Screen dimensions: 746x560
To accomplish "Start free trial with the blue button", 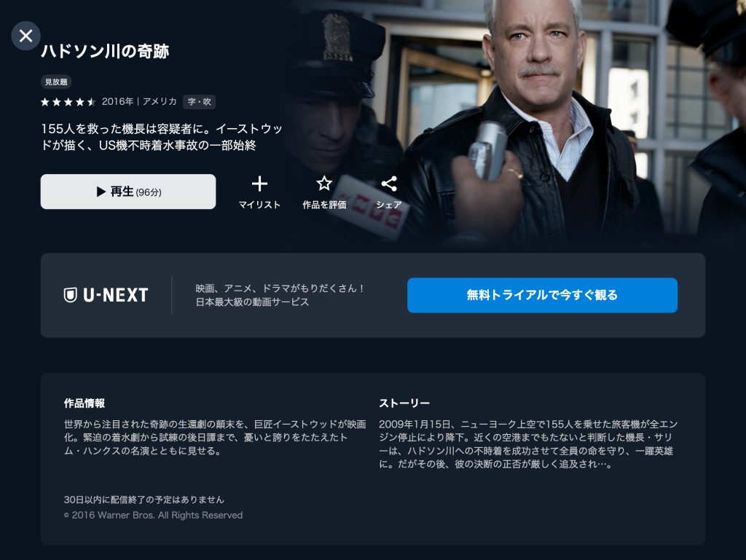I will point(542,295).
